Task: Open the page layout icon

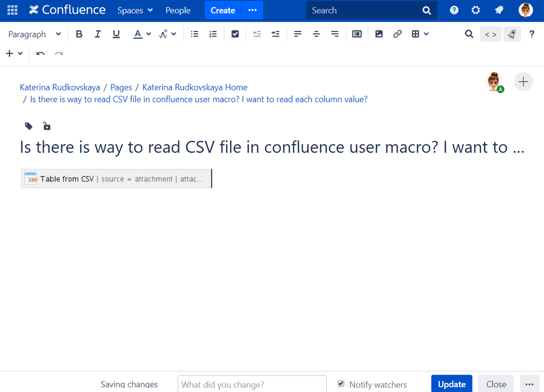Action: point(357,34)
